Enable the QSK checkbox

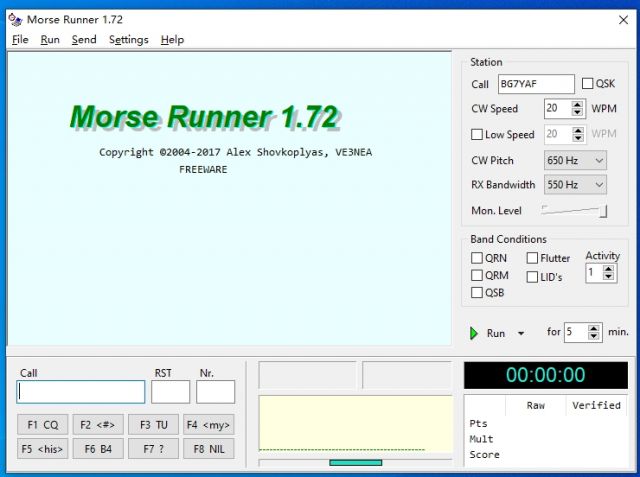[x=587, y=84]
